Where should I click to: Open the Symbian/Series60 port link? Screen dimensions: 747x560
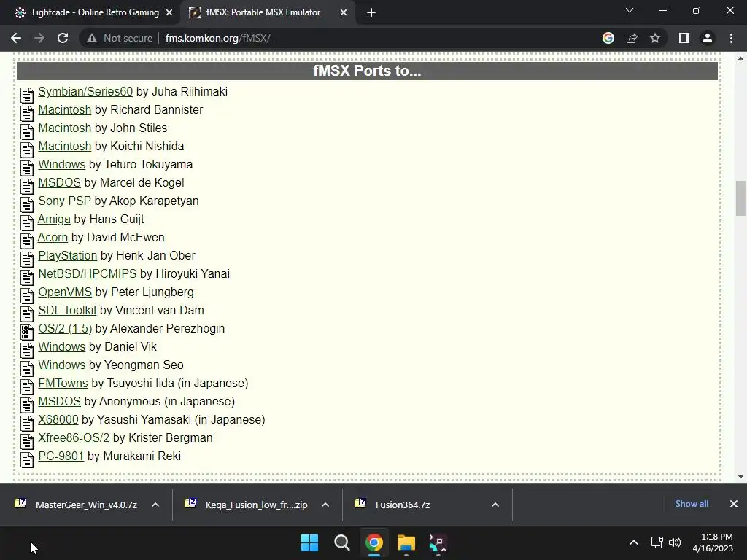pos(85,91)
